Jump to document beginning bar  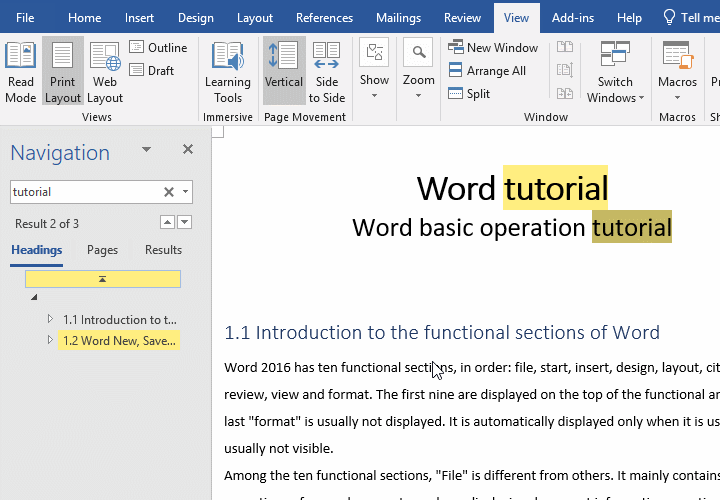(x=103, y=279)
